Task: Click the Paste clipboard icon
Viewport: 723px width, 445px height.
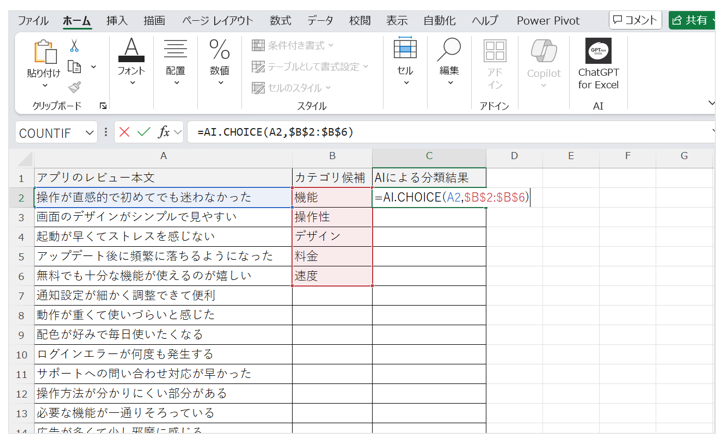Action: (x=45, y=52)
